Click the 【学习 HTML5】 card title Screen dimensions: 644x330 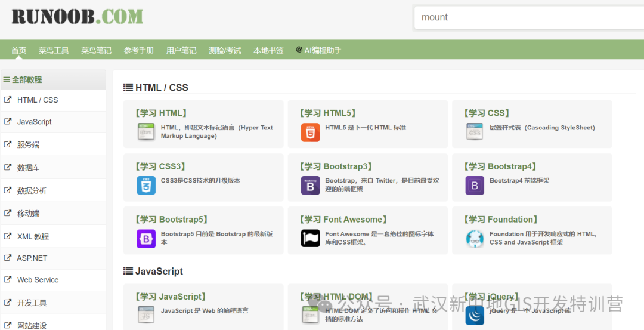328,113
